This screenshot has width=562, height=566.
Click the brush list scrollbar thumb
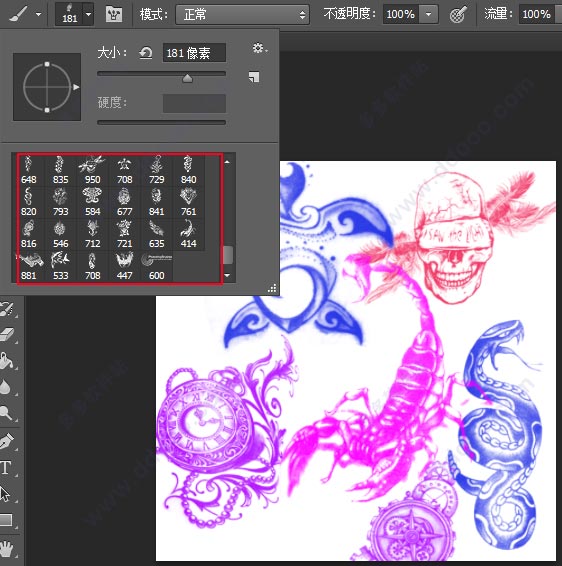[x=228, y=255]
